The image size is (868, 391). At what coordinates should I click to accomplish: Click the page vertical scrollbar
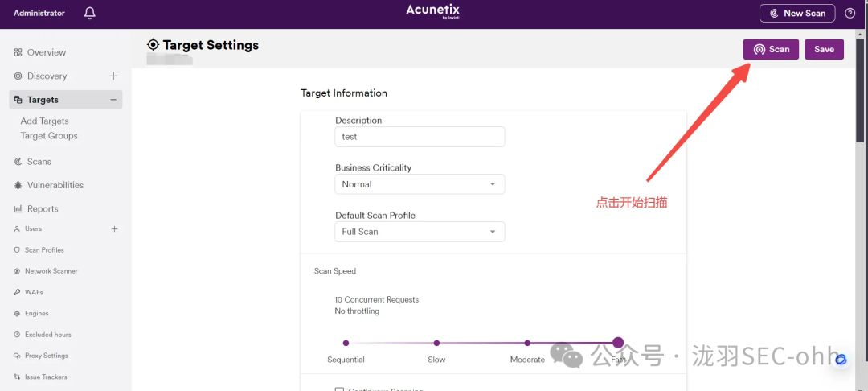[x=862, y=88]
